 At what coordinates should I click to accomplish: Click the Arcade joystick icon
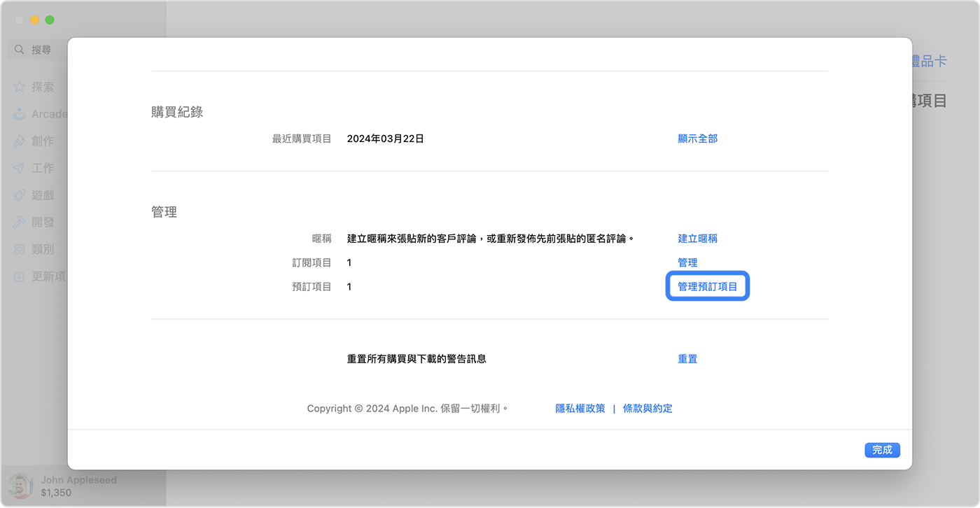point(19,114)
